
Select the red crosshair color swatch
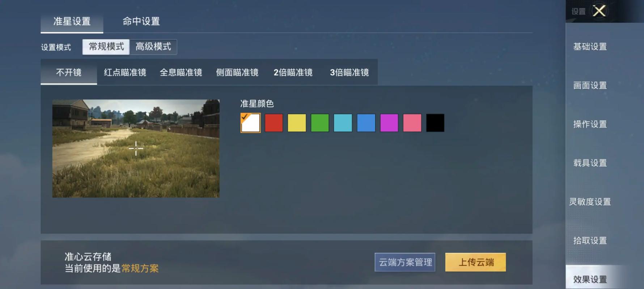click(x=274, y=123)
